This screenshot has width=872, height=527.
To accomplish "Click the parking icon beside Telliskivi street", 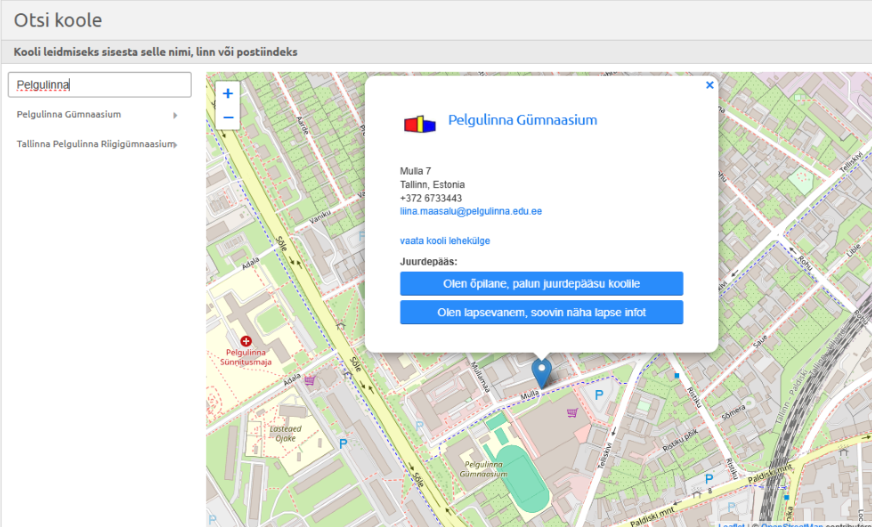I will click(x=600, y=395).
